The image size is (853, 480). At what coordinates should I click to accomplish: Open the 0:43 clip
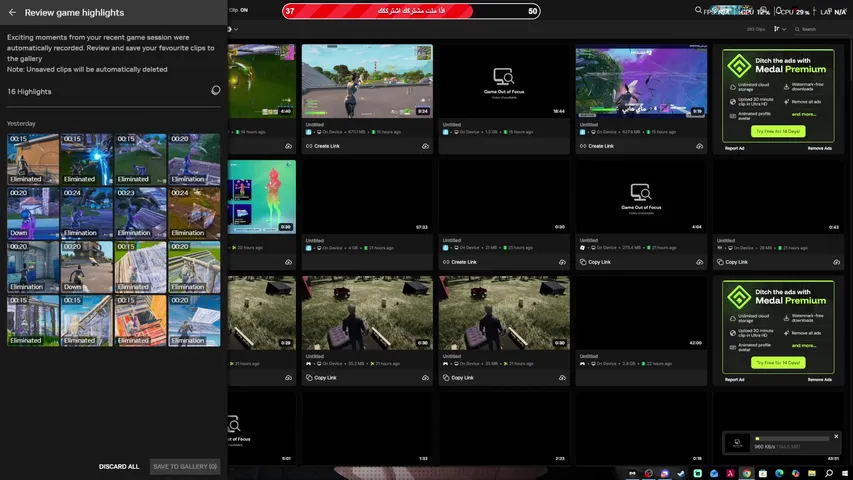(x=778, y=196)
